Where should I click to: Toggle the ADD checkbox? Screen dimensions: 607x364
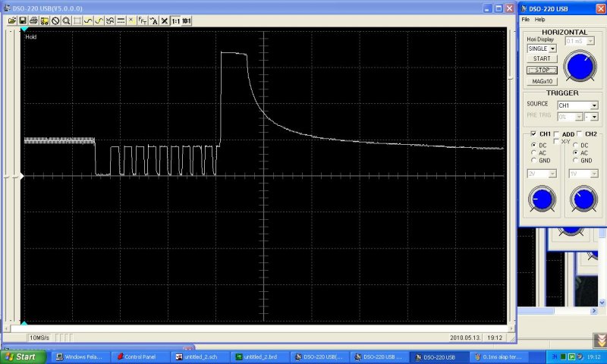point(557,133)
